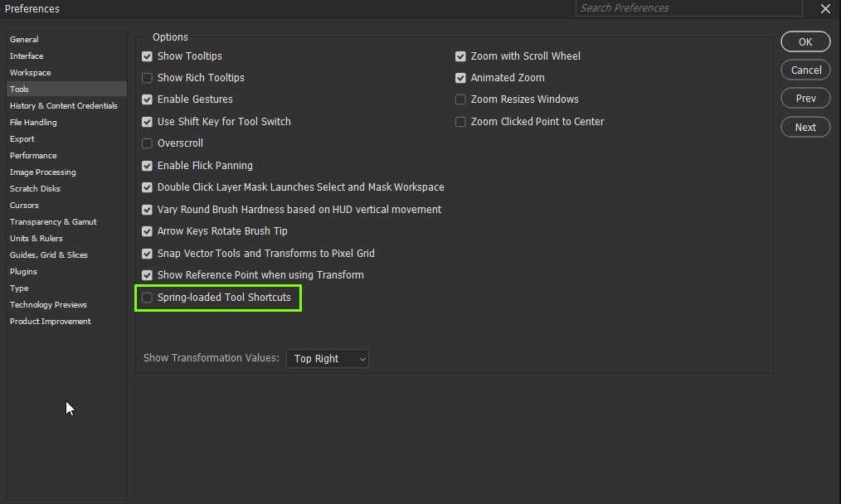Image resolution: width=841 pixels, height=504 pixels.
Task: Enable Zoom Clicked Point to Center
Action: pyautogui.click(x=460, y=121)
